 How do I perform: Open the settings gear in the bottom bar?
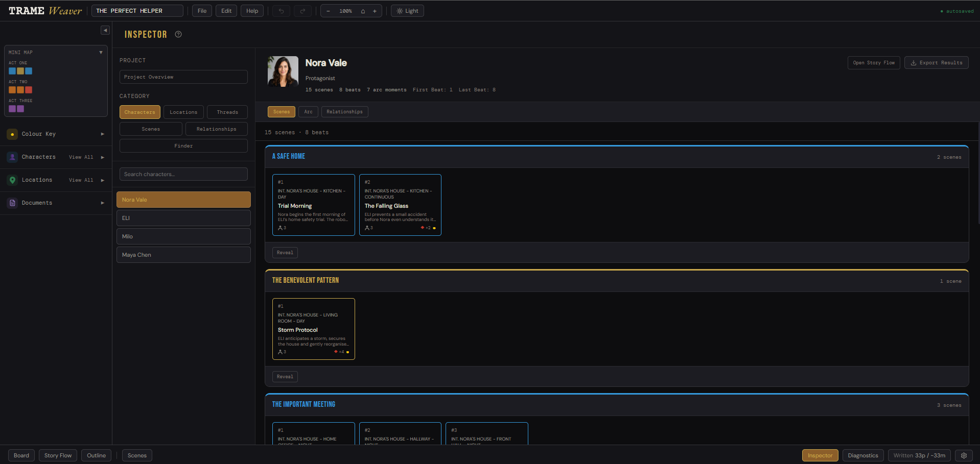point(964,455)
